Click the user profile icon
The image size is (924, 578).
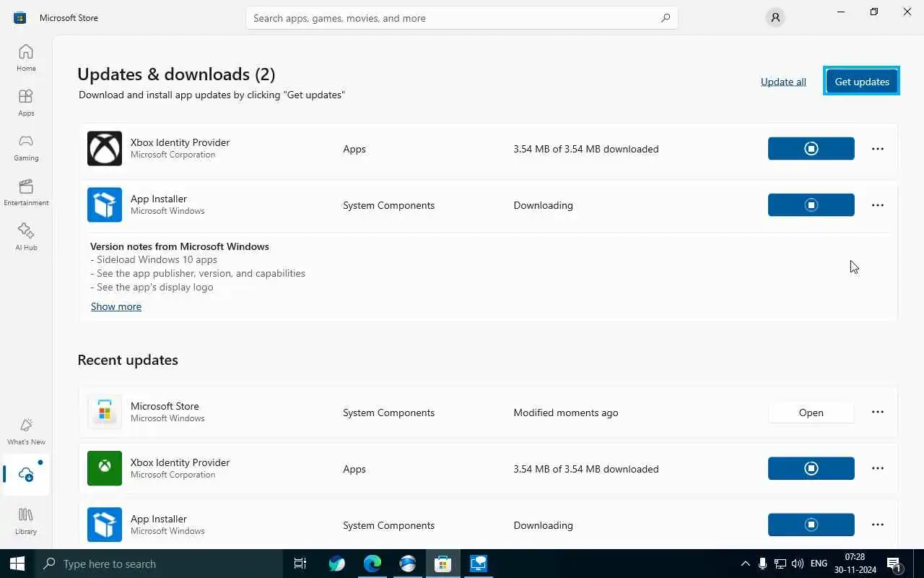coord(775,18)
